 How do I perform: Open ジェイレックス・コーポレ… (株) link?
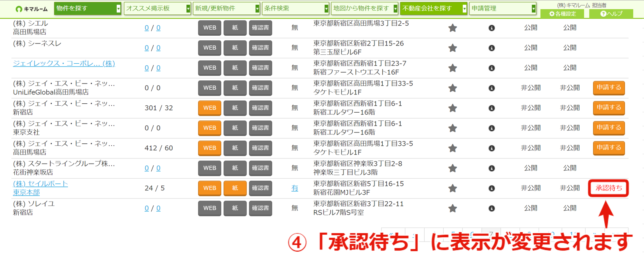tap(64, 63)
